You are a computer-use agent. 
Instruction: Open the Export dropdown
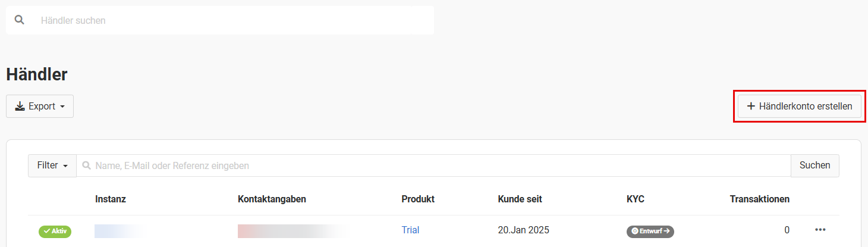(x=40, y=107)
